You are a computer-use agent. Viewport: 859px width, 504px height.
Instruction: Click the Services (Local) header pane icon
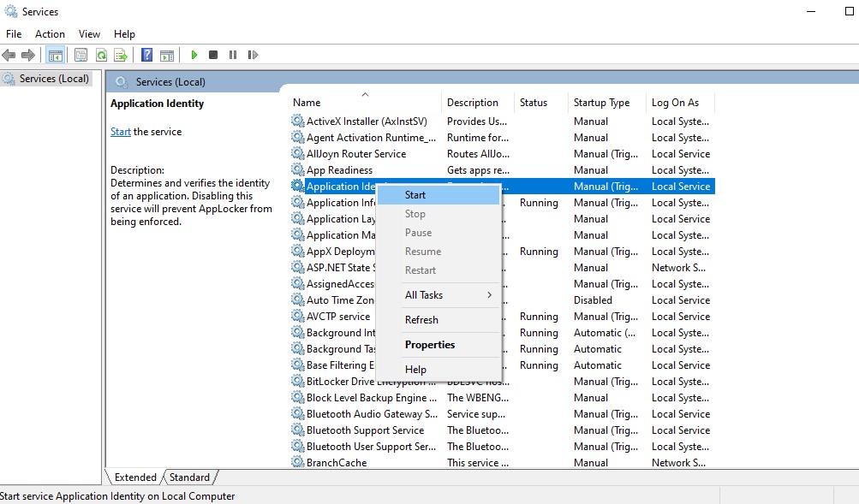(x=122, y=82)
